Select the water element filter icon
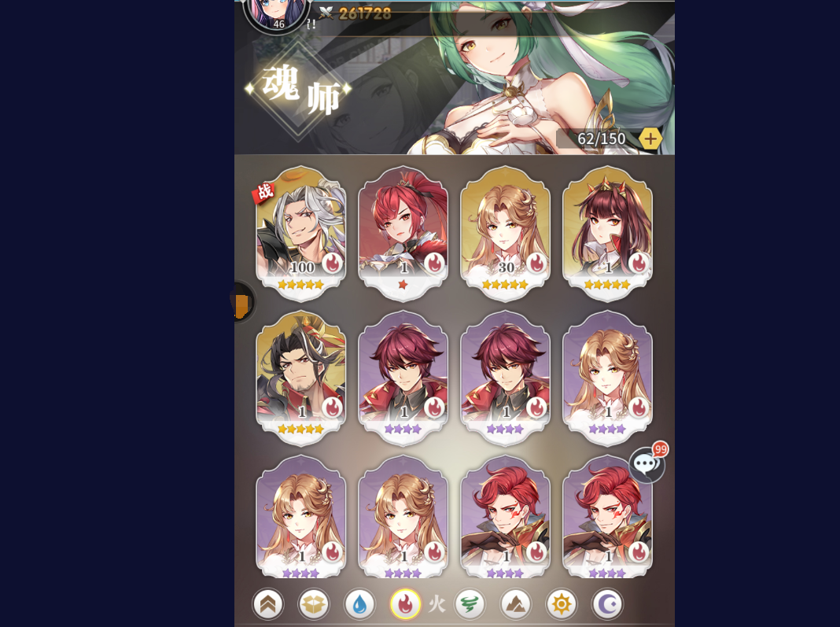The width and height of the screenshot is (840, 627). (359, 604)
